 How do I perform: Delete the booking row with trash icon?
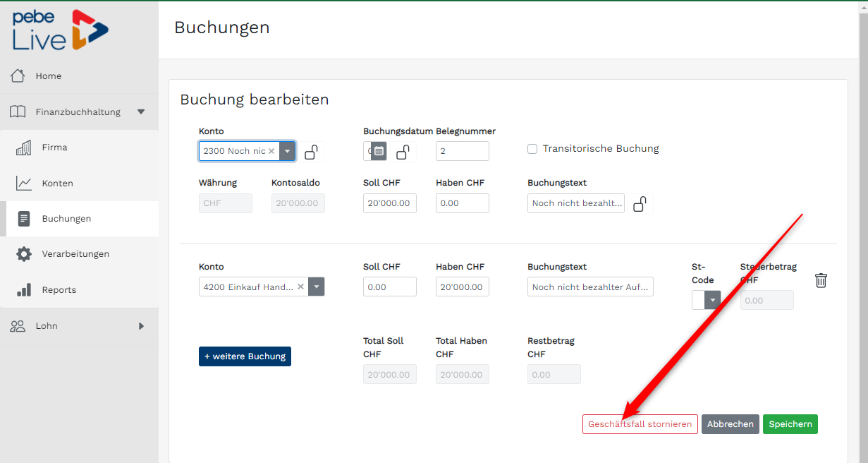[821, 280]
